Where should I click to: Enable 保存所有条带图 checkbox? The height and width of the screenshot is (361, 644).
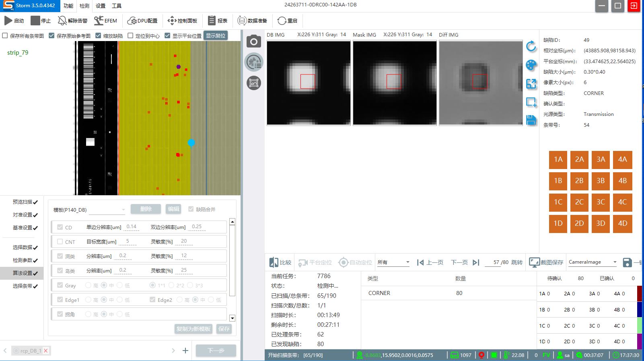[5, 36]
